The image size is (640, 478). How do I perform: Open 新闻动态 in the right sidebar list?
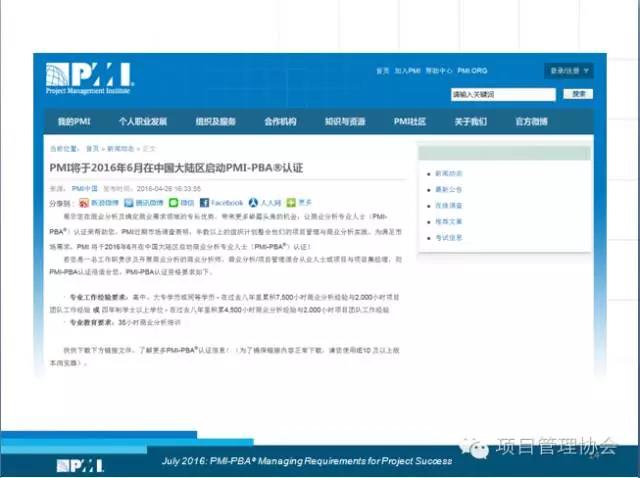pyautogui.click(x=449, y=173)
